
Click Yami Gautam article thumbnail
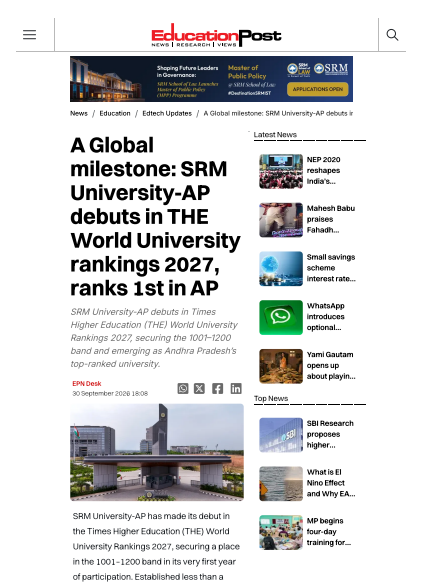pos(281,366)
